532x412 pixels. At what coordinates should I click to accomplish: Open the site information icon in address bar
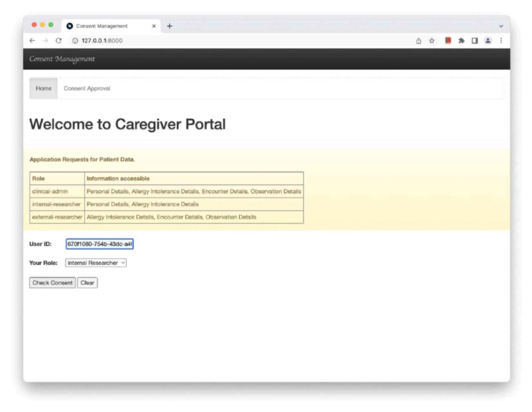click(75, 40)
